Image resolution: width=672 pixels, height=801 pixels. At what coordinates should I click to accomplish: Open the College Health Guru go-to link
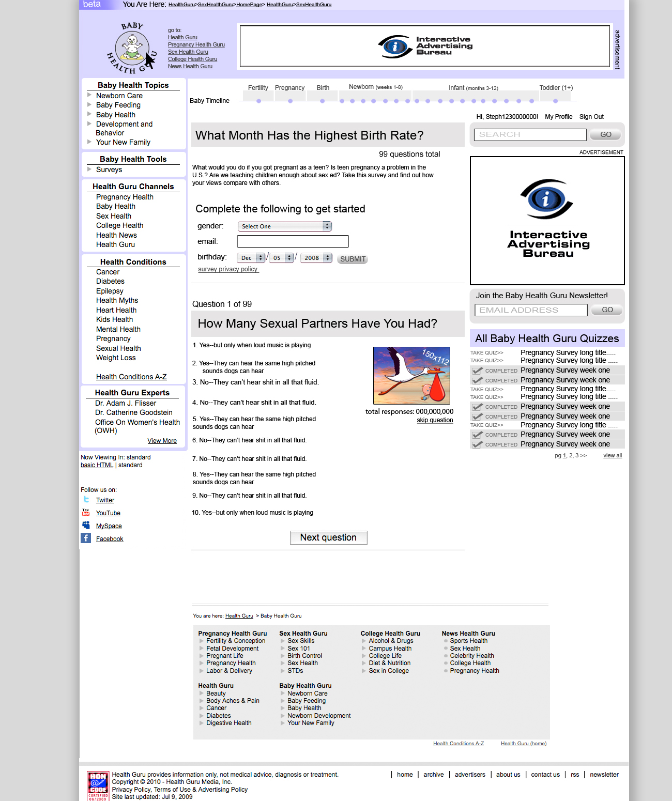click(x=192, y=59)
